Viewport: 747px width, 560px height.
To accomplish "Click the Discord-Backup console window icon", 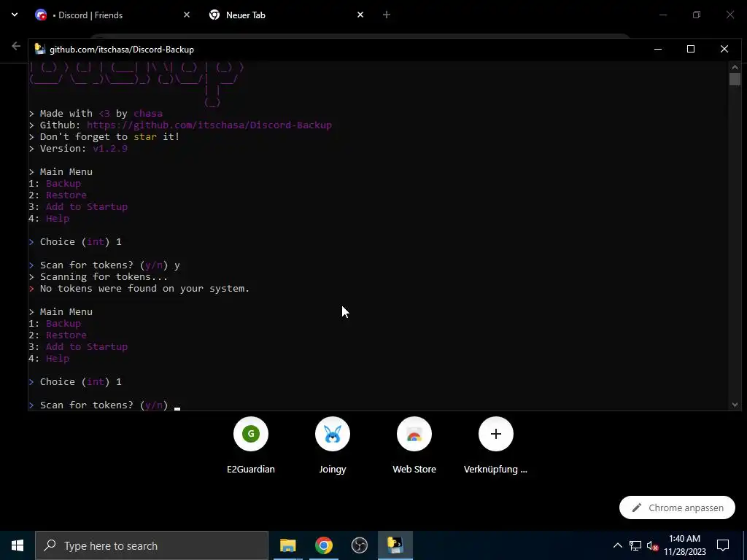I will (x=40, y=50).
